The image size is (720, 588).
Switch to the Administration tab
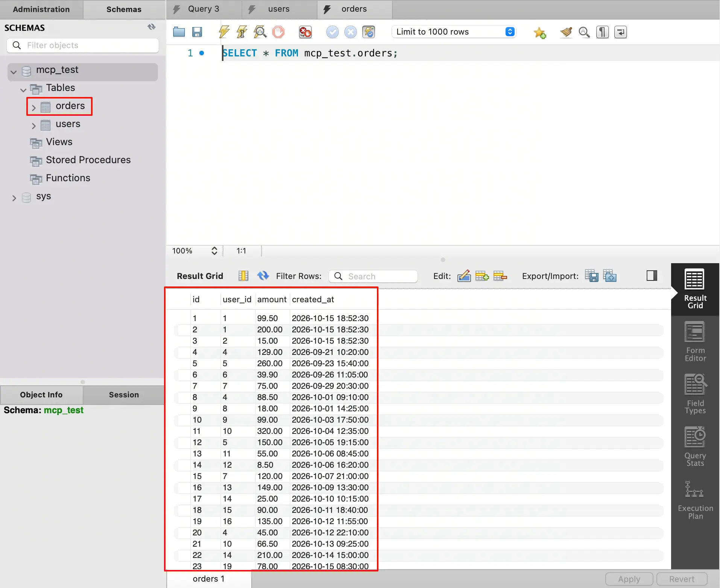pyautogui.click(x=41, y=9)
